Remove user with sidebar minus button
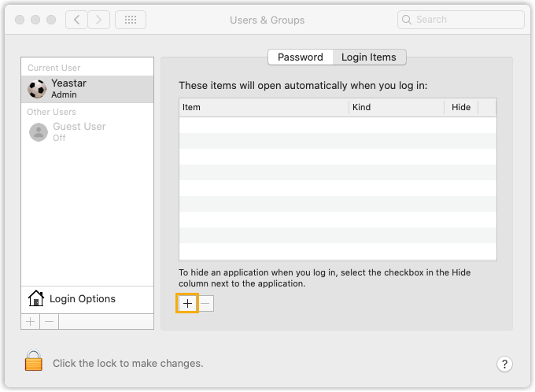This screenshot has width=535, height=392. pyautogui.click(x=49, y=322)
